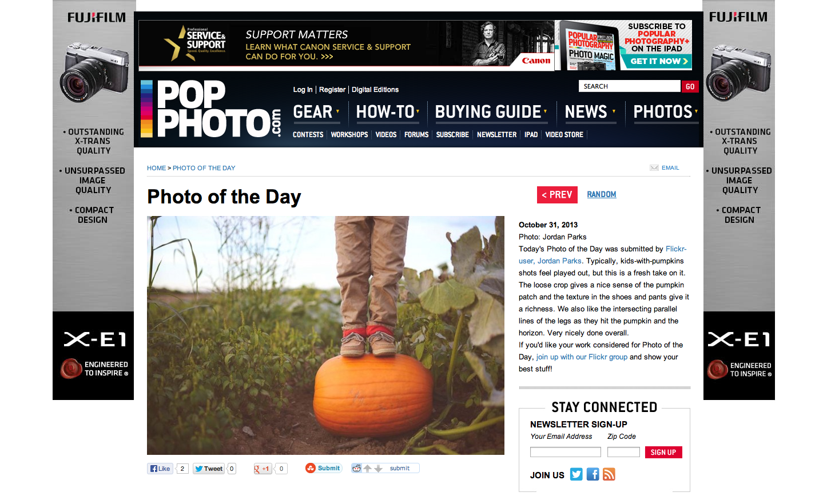Screen dimensions: 823x504
Task: Open the RSS feed icon
Action: click(x=609, y=474)
